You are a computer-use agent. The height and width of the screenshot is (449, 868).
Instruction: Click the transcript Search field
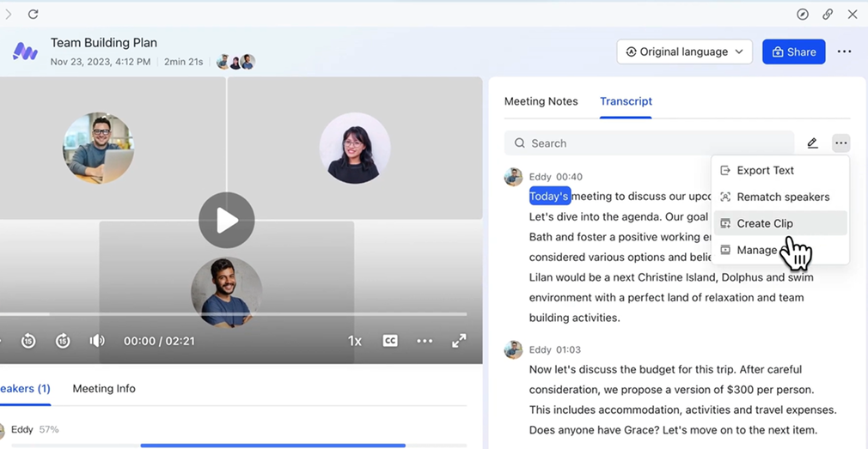point(653,143)
